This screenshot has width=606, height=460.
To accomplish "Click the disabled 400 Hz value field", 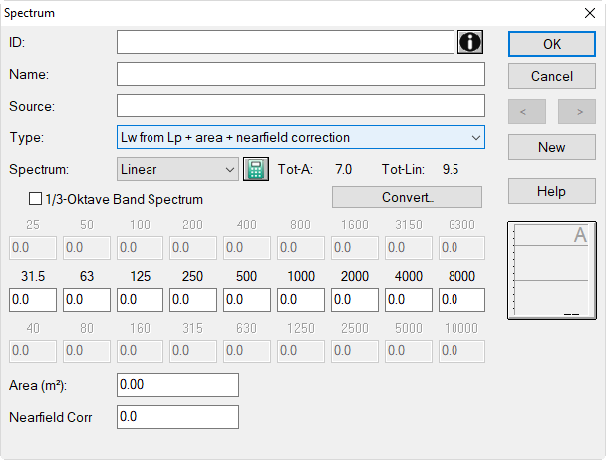I will pyautogui.click(x=247, y=248).
